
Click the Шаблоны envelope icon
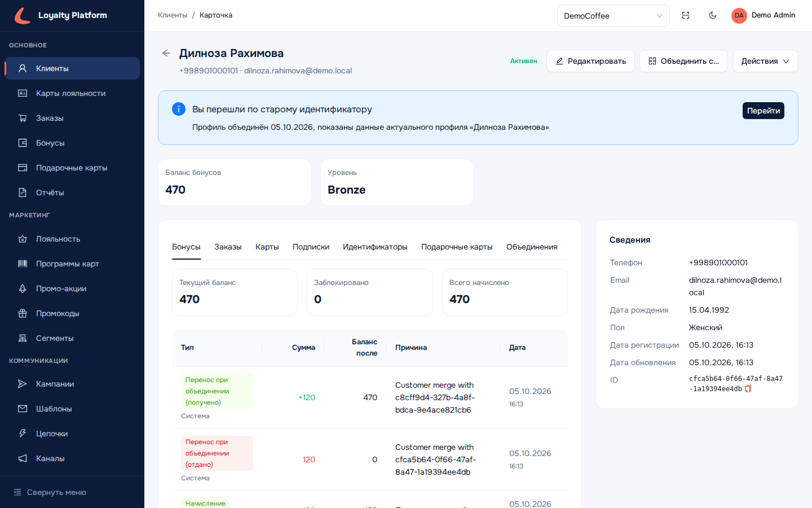click(23, 409)
